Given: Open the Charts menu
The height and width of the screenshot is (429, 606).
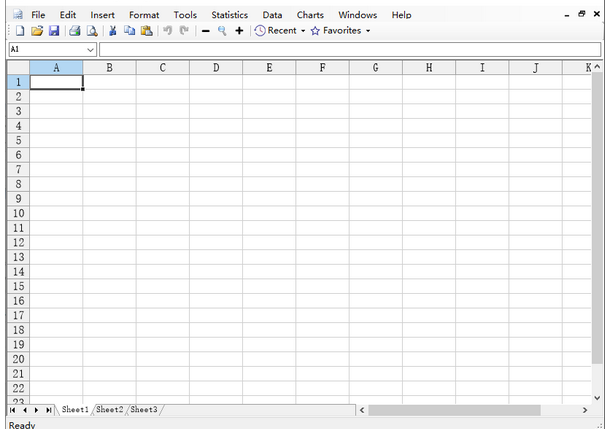Looking at the screenshot, I should point(310,15).
